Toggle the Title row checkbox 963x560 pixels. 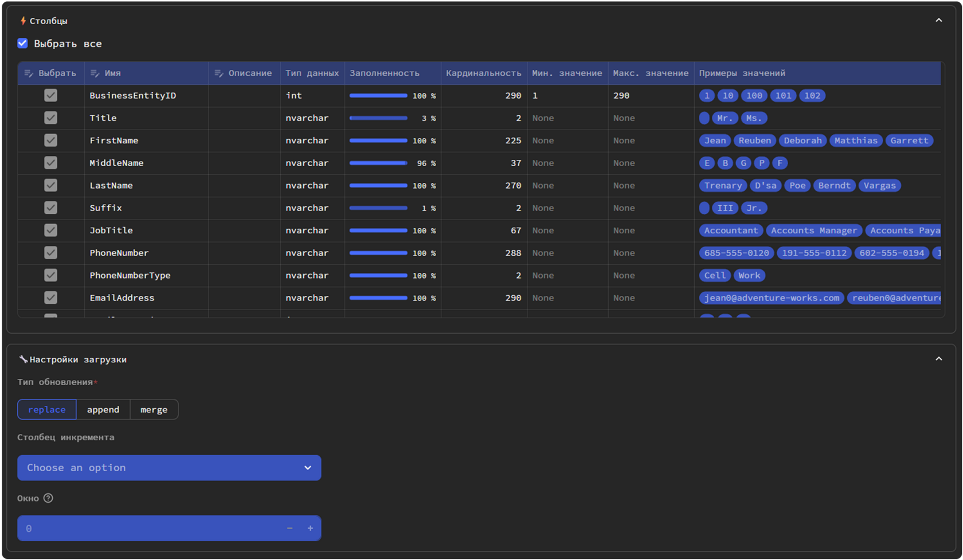pyautogui.click(x=50, y=118)
